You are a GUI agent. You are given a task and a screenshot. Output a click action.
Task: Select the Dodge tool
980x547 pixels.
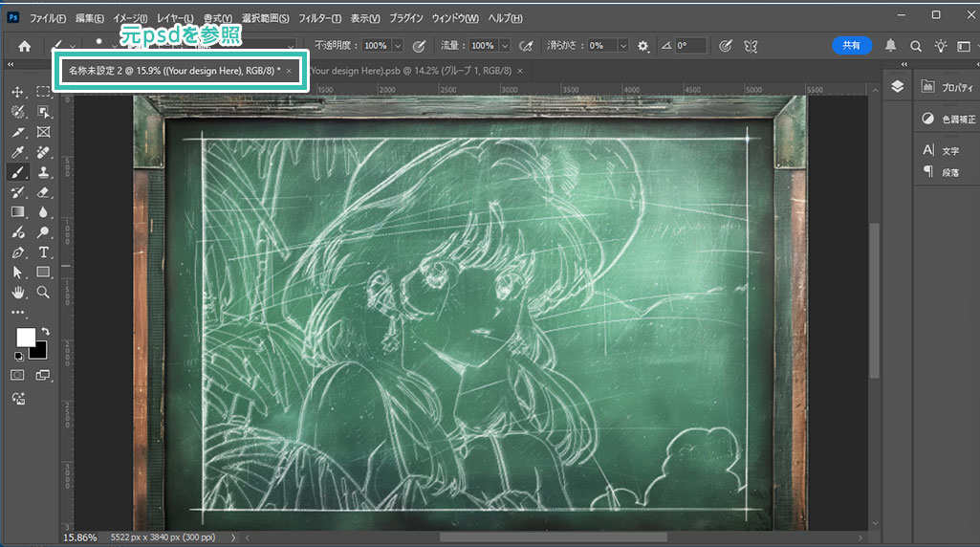pyautogui.click(x=43, y=232)
